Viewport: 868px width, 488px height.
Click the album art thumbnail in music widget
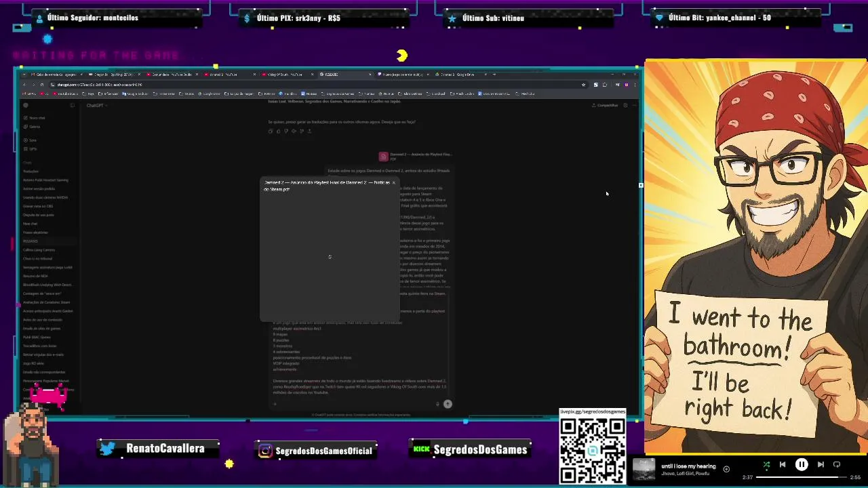pos(644,470)
